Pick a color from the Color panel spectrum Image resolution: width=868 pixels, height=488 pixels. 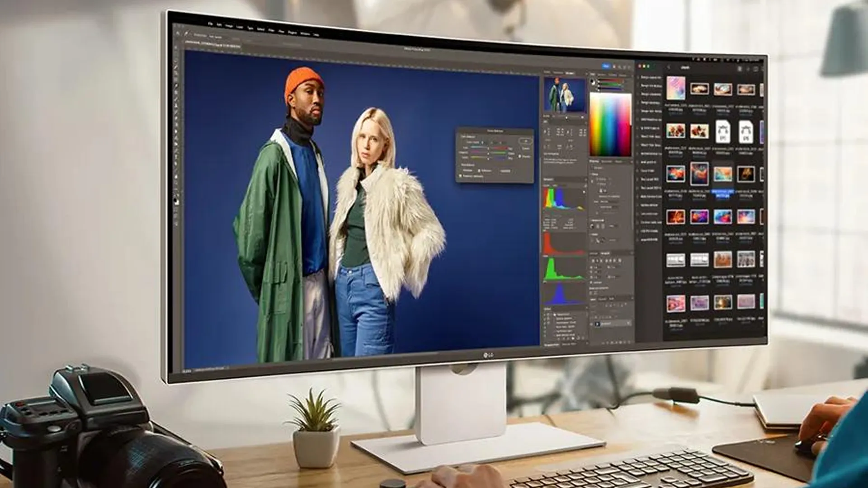610,124
